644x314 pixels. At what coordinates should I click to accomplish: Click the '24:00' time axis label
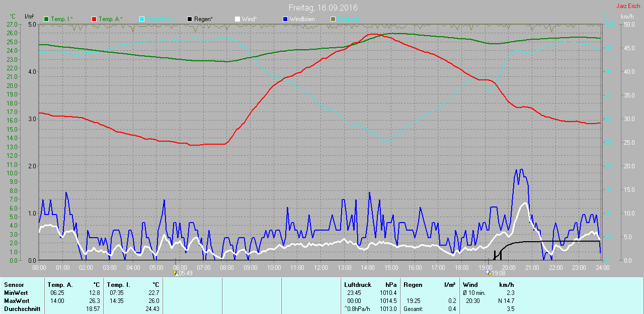coord(602,267)
